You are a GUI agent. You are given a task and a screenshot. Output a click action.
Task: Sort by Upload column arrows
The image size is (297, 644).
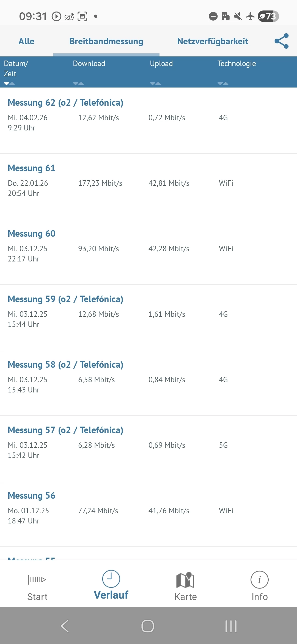coord(155,83)
